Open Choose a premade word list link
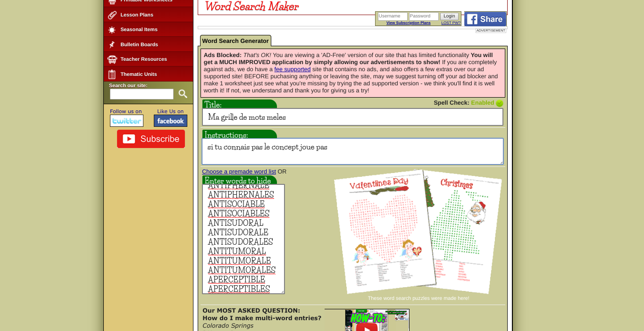Image resolution: width=644 pixels, height=331 pixels. pos(239,172)
